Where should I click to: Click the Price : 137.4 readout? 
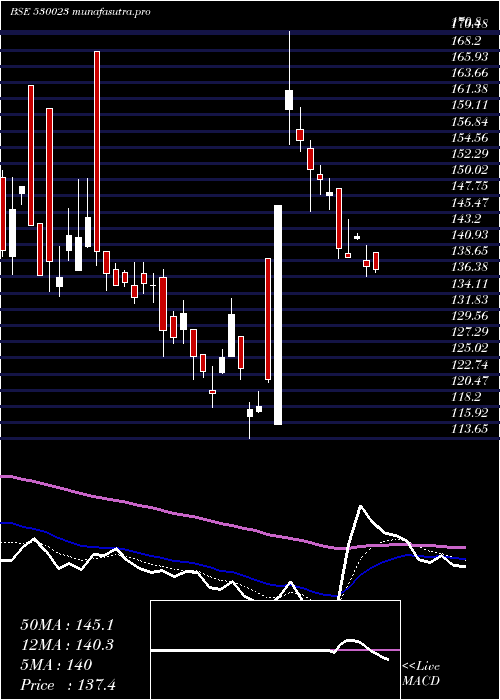click(68, 685)
